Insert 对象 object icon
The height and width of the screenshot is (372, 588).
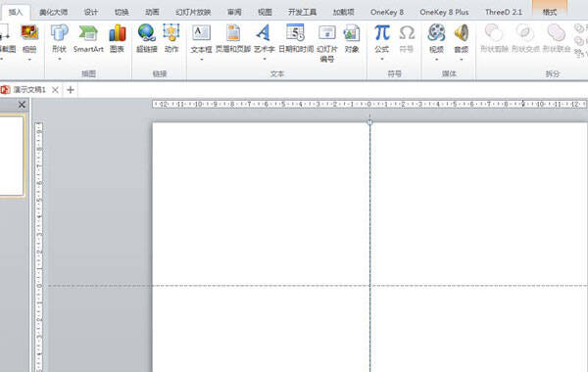[x=352, y=39]
